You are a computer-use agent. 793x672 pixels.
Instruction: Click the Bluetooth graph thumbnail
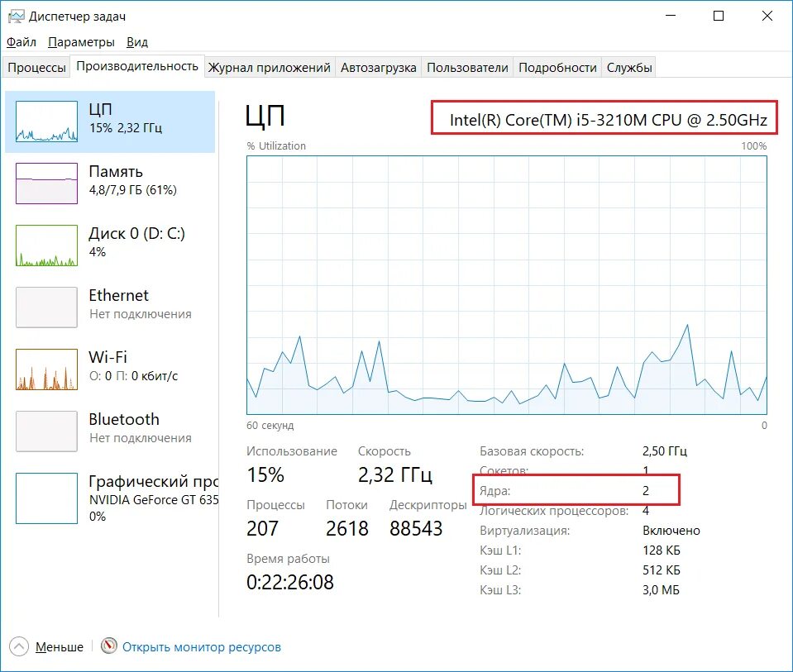46,431
